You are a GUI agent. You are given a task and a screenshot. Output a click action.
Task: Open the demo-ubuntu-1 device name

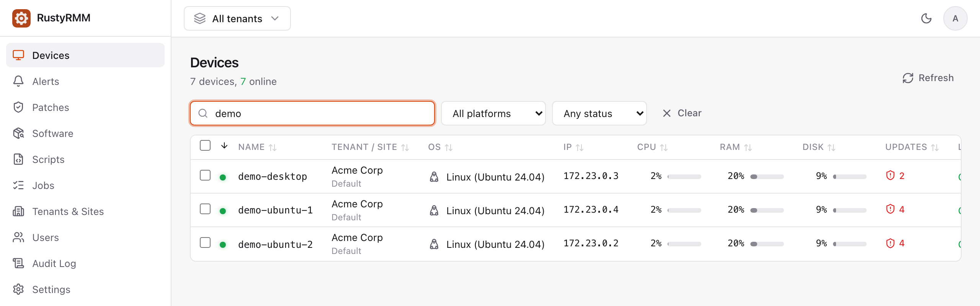tap(275, 210)
